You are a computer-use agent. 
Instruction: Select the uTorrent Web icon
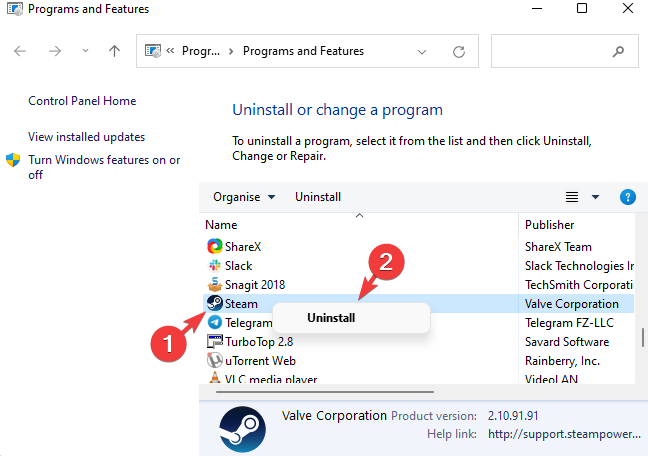pos(214,360)
